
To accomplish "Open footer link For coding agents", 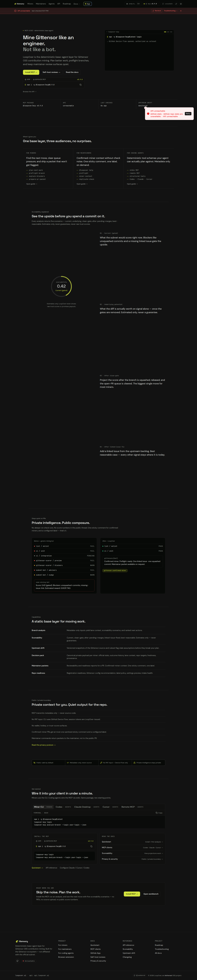I will pos(66,953).
